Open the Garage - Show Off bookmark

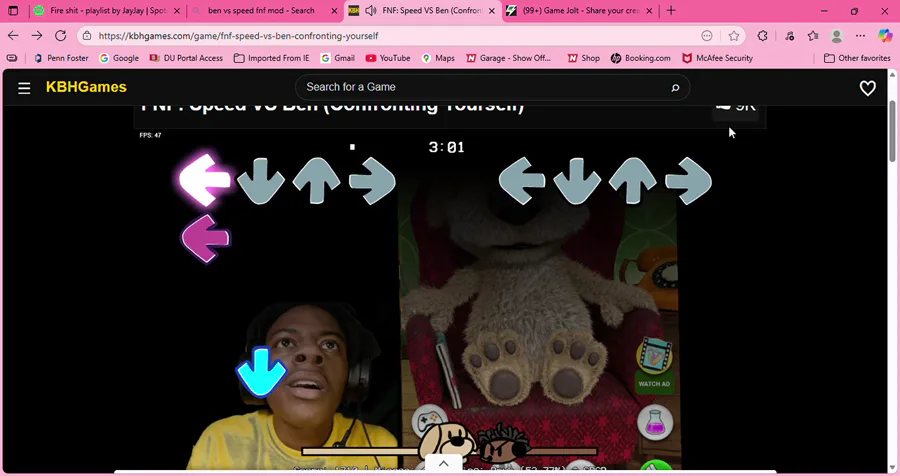point(509,58)
